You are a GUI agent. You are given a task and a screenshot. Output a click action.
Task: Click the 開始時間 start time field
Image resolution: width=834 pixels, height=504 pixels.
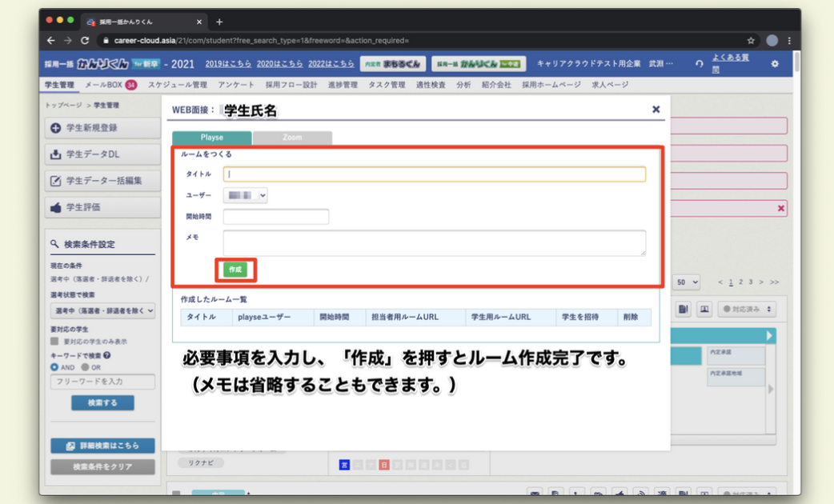click(x=276, y=216)
